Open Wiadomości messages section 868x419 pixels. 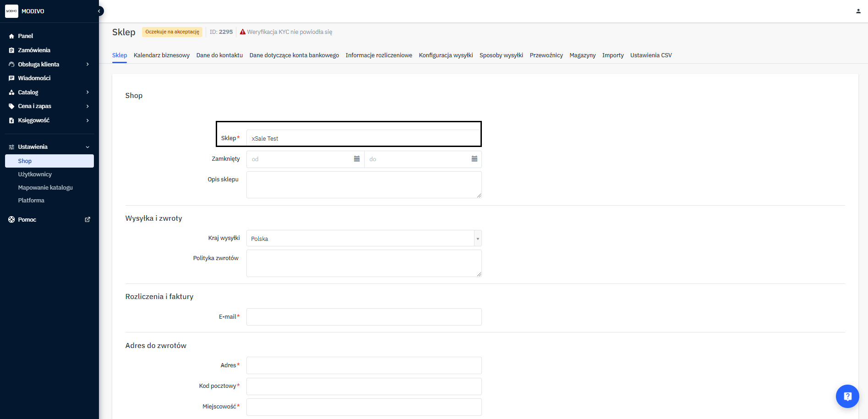tap(34, 78)
